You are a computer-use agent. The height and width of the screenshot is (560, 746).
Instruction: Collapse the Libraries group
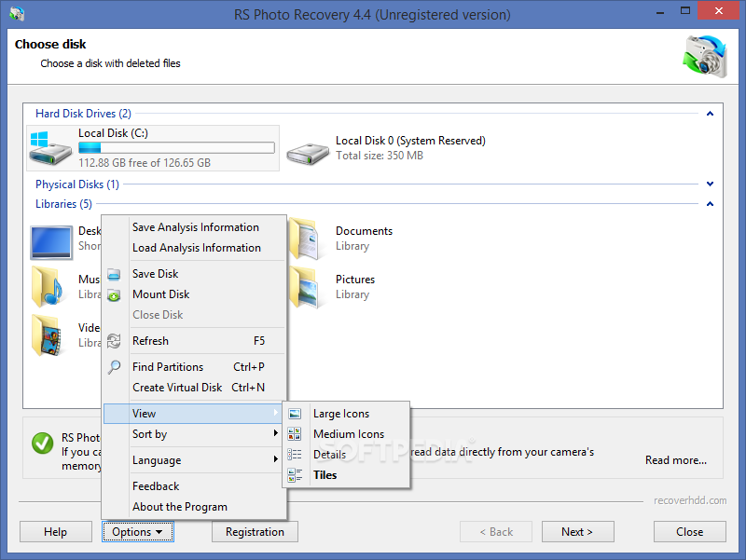710,204
